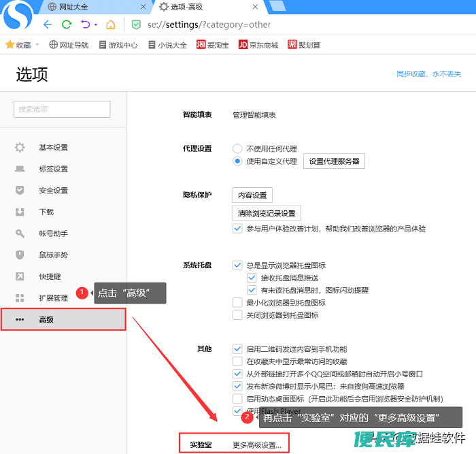The width and height of the screenshot is (476, 454).
Task: Toggle 参与用户体验改善计划 checkbox
Action: [x=237, y=229]
